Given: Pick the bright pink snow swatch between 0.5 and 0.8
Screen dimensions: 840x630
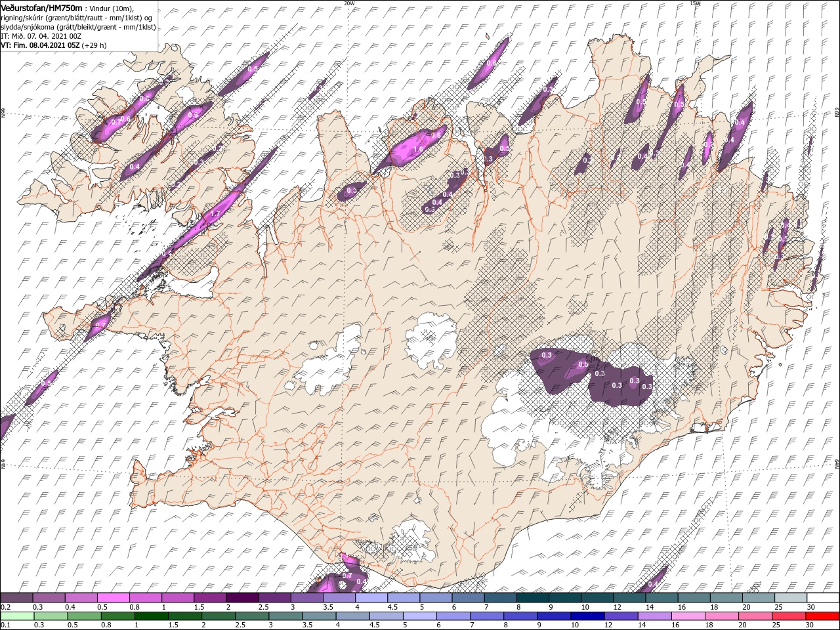Looking at the screenshot, I should click(x=114, y=598).
